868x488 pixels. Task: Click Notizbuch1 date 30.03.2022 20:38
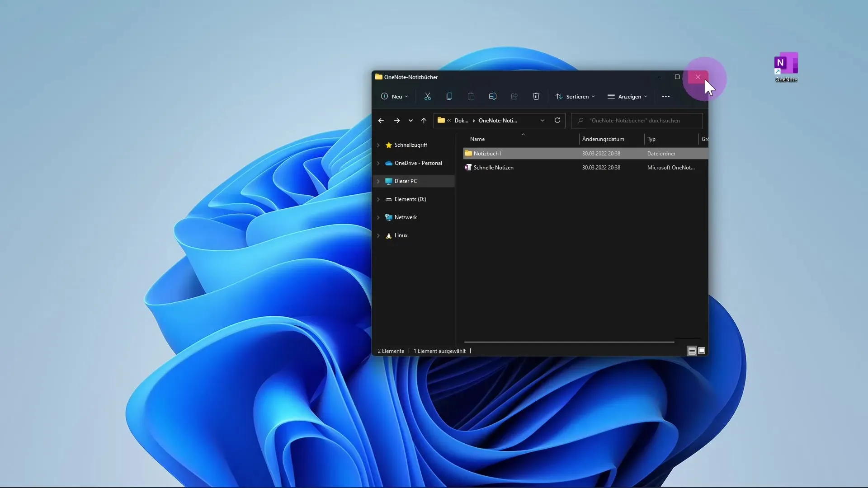click(x=601, y=154)
